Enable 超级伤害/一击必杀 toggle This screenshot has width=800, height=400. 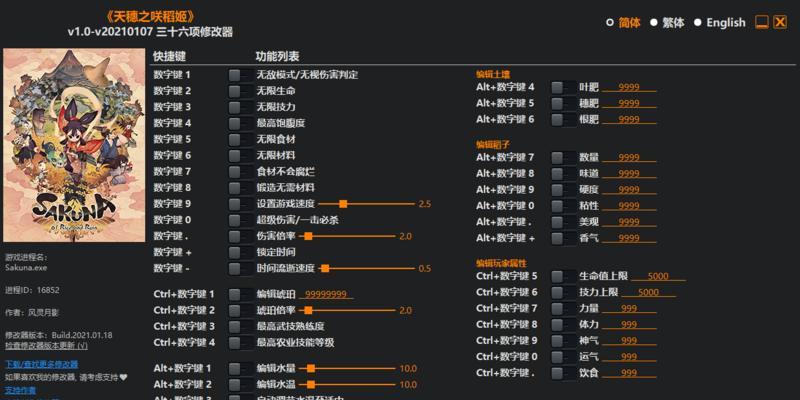click(x=240, y=220)
